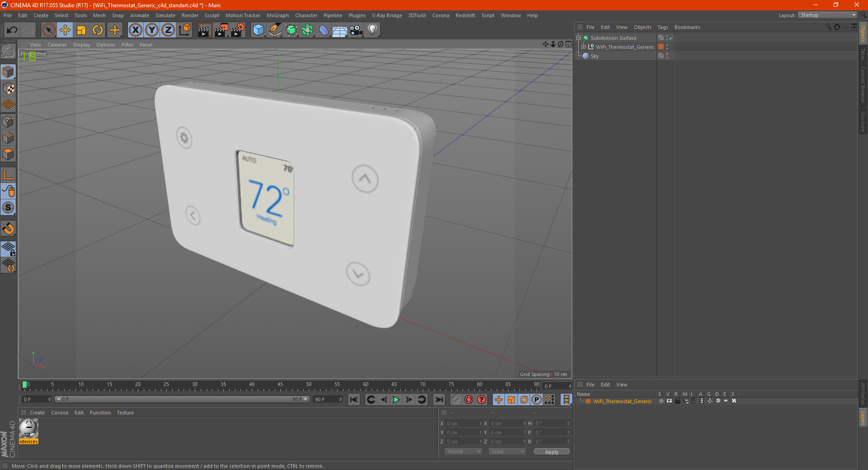Click the Apply button
Screen dimensions: 868x470
click(552, 452)
